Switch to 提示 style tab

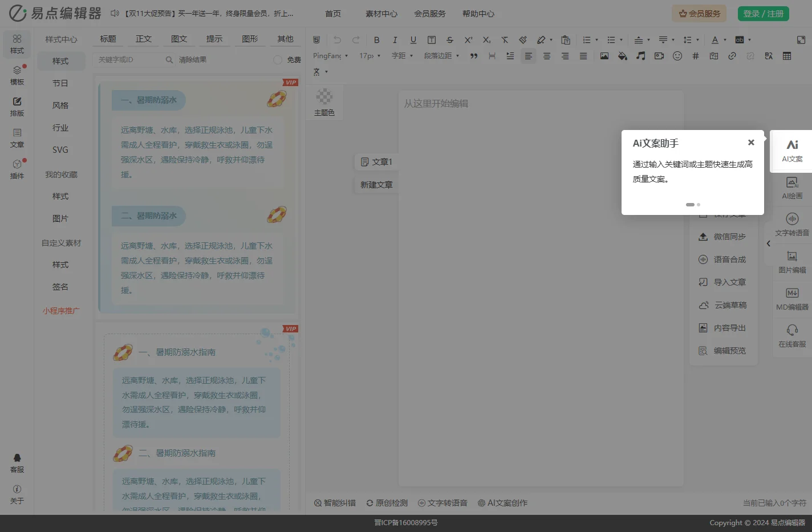214,39
